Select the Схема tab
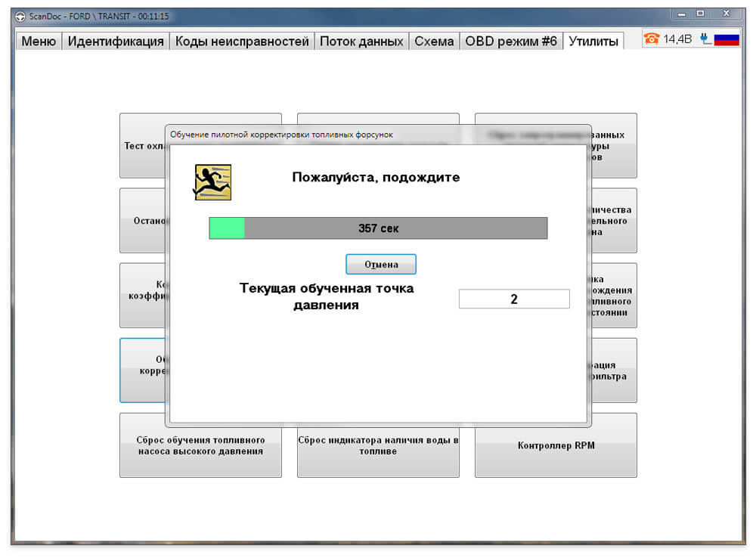Screen dimensions: 756x558 (434, 42)
